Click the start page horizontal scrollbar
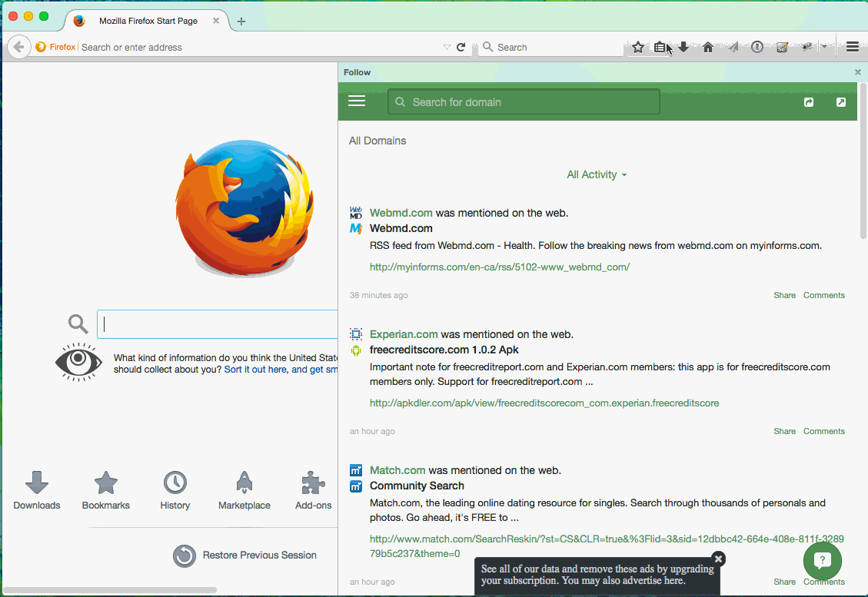 tap(110, 590)
